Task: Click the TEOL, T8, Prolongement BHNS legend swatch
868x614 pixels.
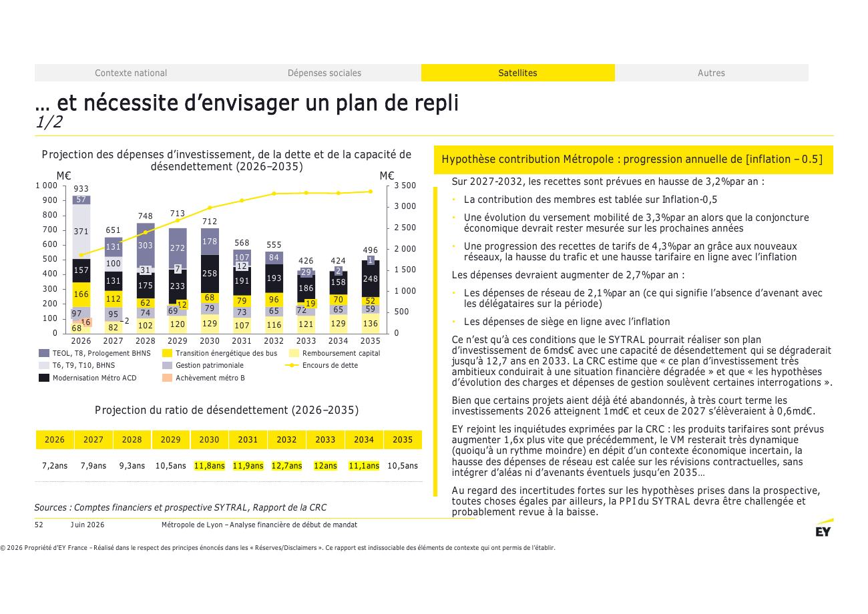Action: pyautogui.click(x=43, y=353)
